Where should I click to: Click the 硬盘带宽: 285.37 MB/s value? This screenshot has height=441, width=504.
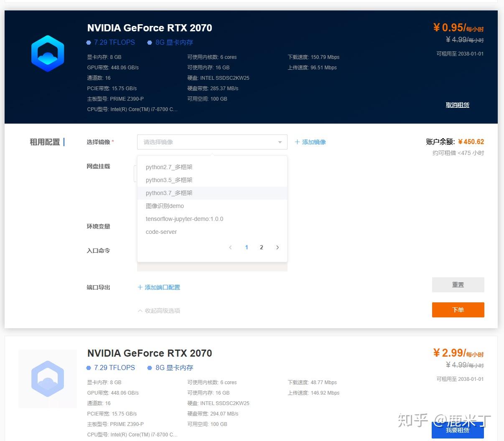coord(213,89)
